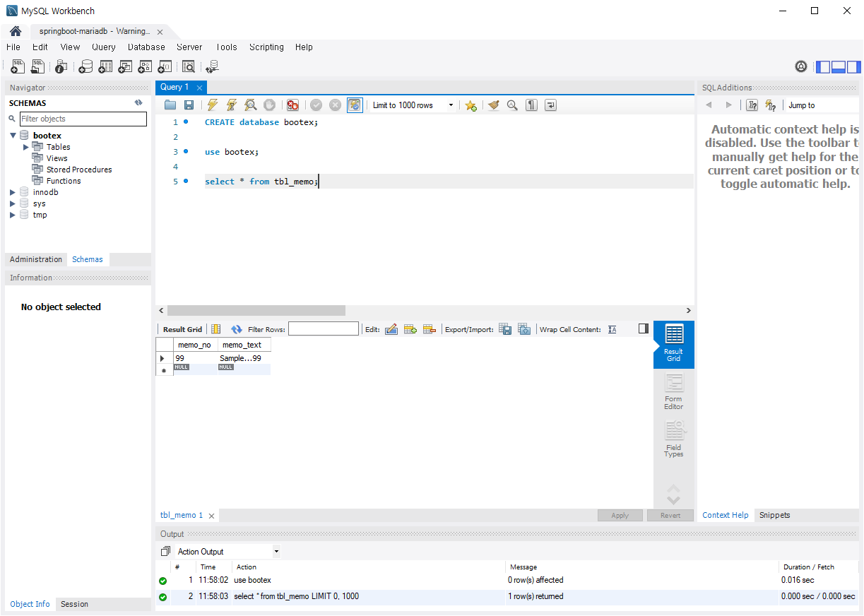Reconnect to DBMS icon

pos(212,66)
